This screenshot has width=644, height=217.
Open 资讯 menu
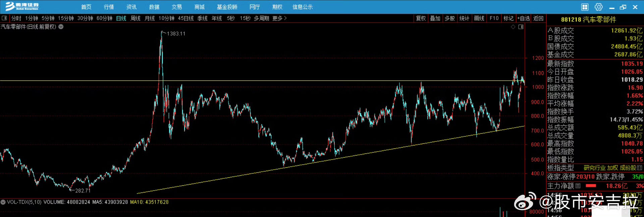(131, 7)
